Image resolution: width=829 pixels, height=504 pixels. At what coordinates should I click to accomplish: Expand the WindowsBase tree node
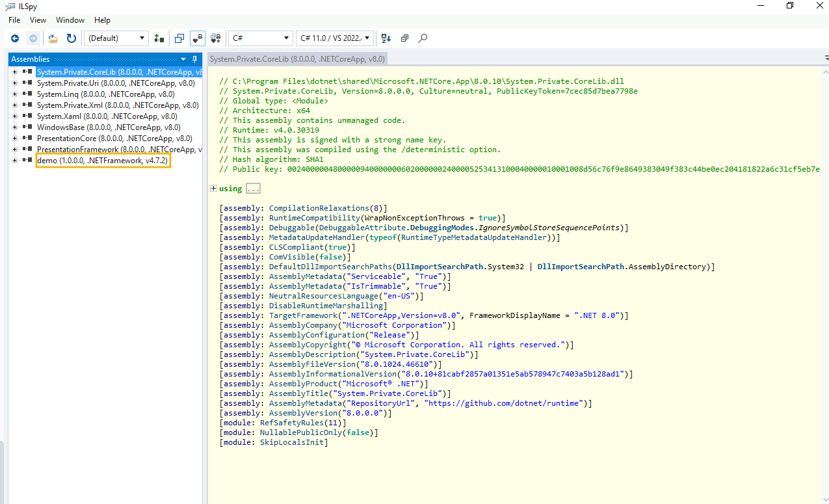pos(15,127)
